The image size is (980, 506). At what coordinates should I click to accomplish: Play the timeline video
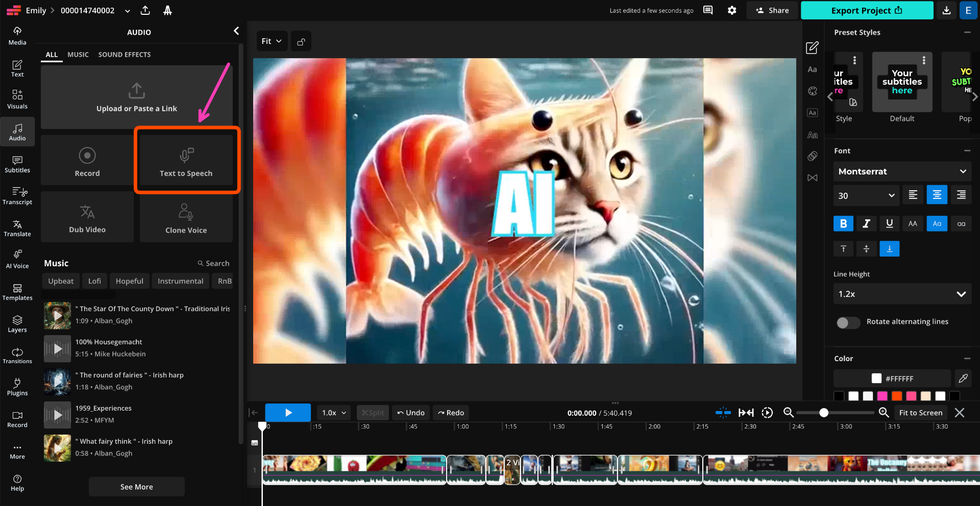click(x=288, y=413)
